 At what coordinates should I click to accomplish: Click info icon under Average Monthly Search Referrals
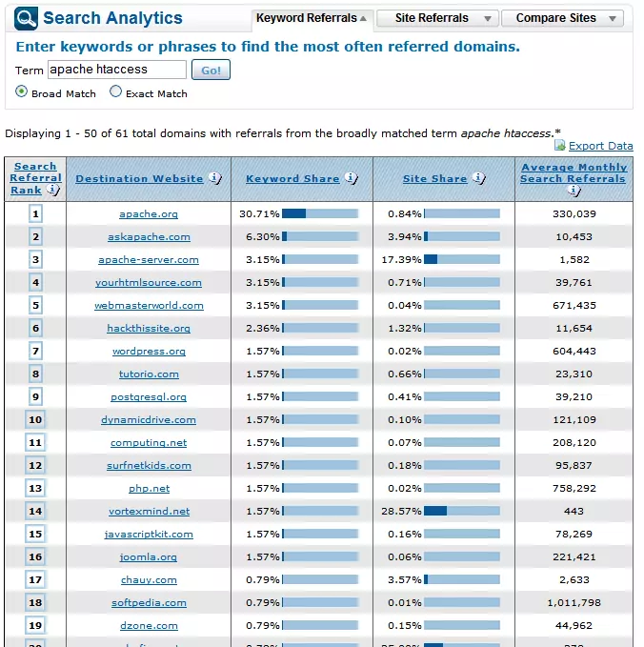[x=574, y=191]
